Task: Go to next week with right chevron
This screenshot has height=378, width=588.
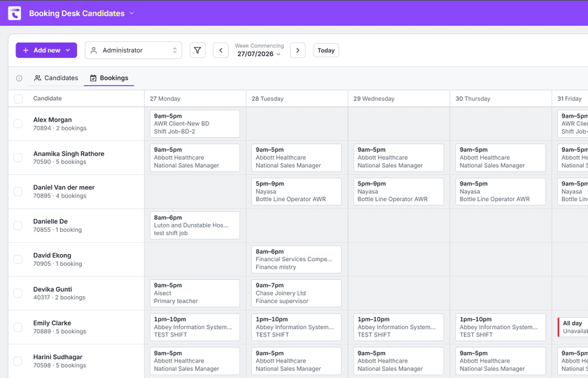Action: 297,50
